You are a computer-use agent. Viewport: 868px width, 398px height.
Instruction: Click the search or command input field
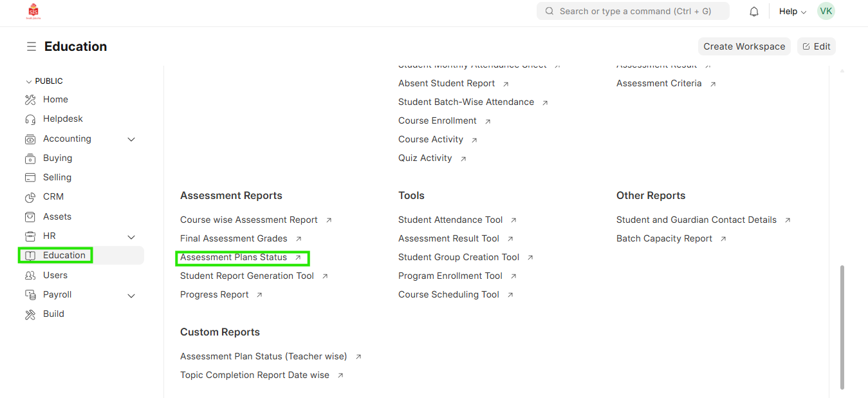pos(633,11)
